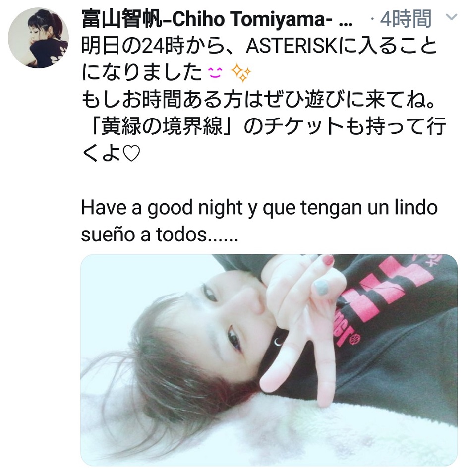Viewport: 467px width, 476px height.
Task: Open Chiho Tomiyama's profile avatar
Action: (x=38, y=38)
